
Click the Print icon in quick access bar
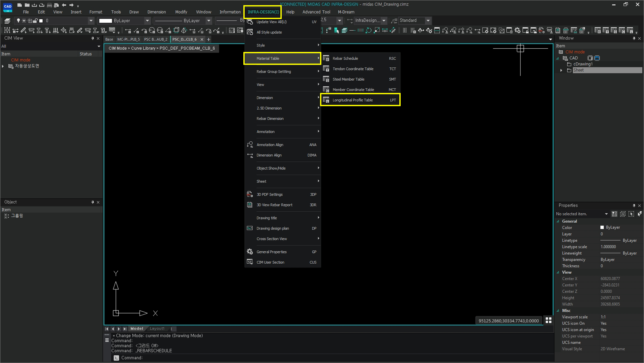point(49,5)
